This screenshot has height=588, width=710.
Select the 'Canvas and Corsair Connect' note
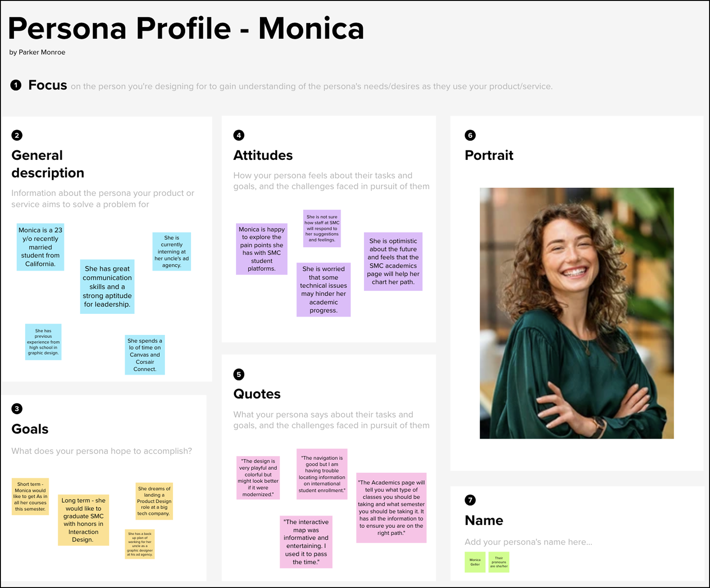(145, 355)
